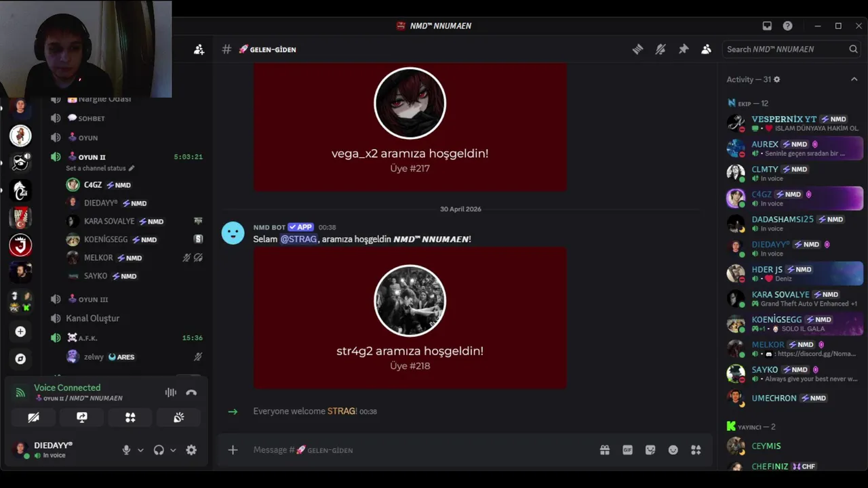
Task: Share your screen button
Action: click(x=82, y=418)
